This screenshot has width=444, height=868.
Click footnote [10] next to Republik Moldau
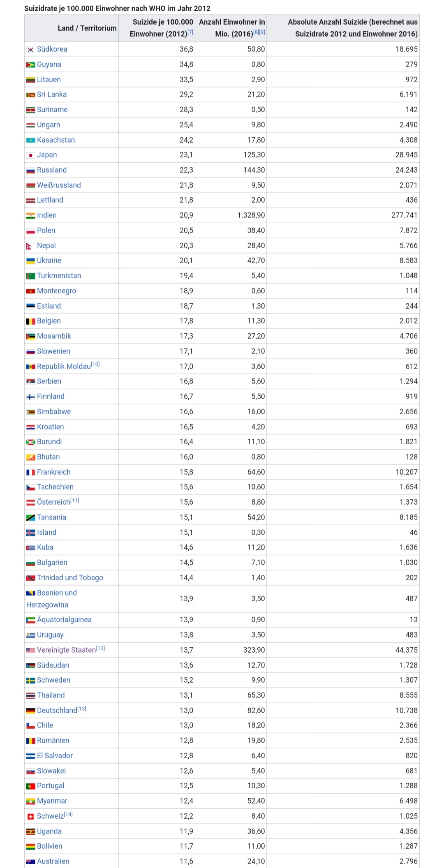(x=95, y=364)
